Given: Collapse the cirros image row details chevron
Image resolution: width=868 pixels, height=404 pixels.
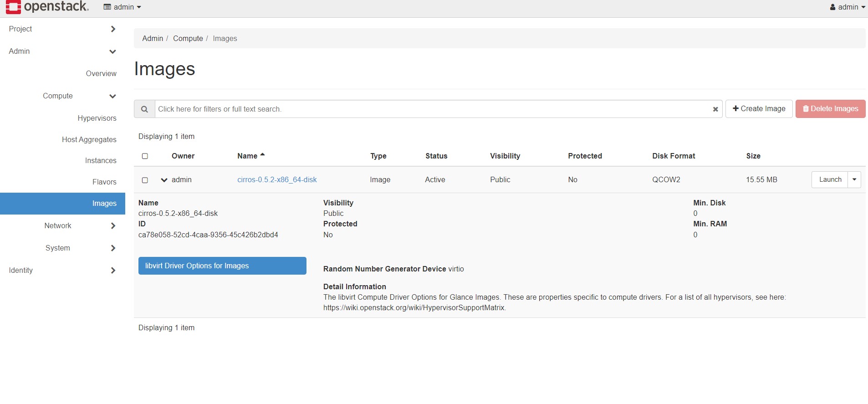Looking at the screenshot, I should click(164, 180).
